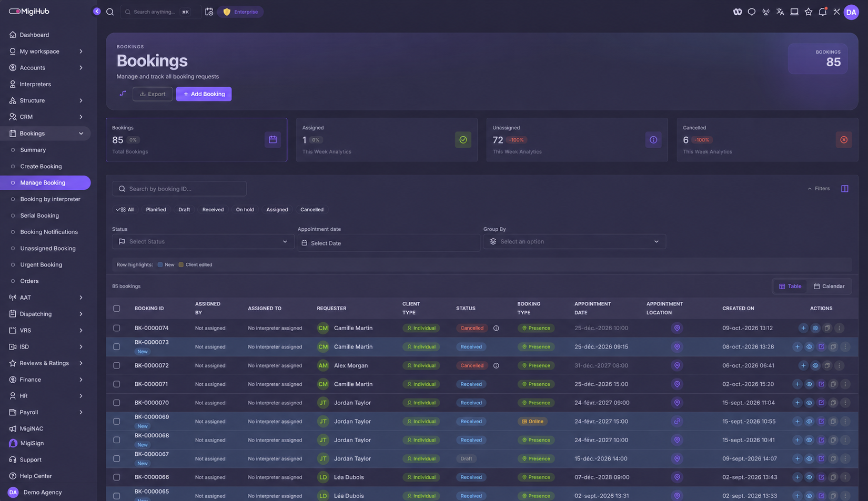Toggle the column layout icon beside Filters

click(x=845, y=189)
